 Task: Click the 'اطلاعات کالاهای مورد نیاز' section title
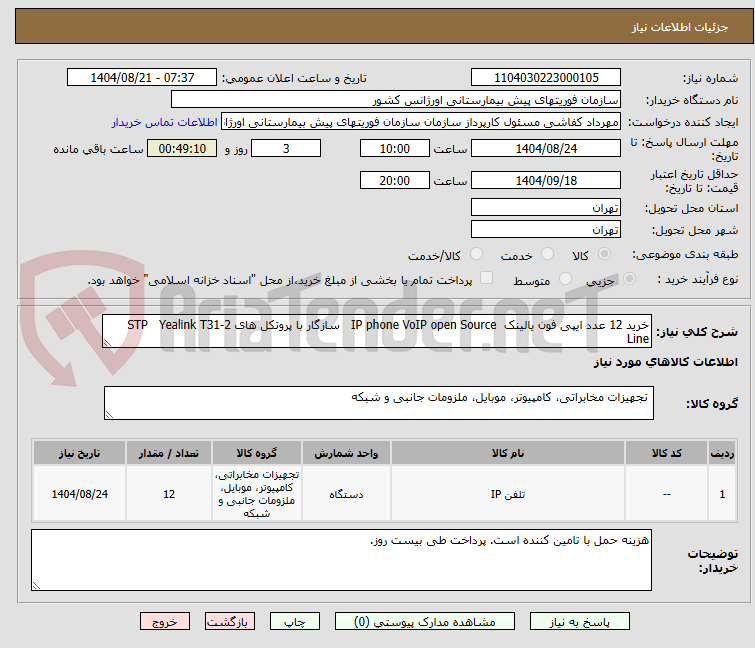click(x=665, y=362)
